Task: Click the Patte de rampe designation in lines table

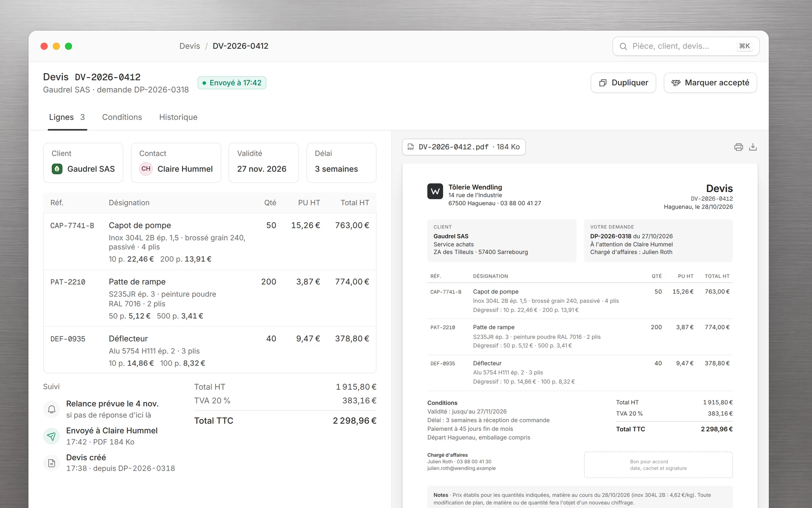Action: [137, 282]
